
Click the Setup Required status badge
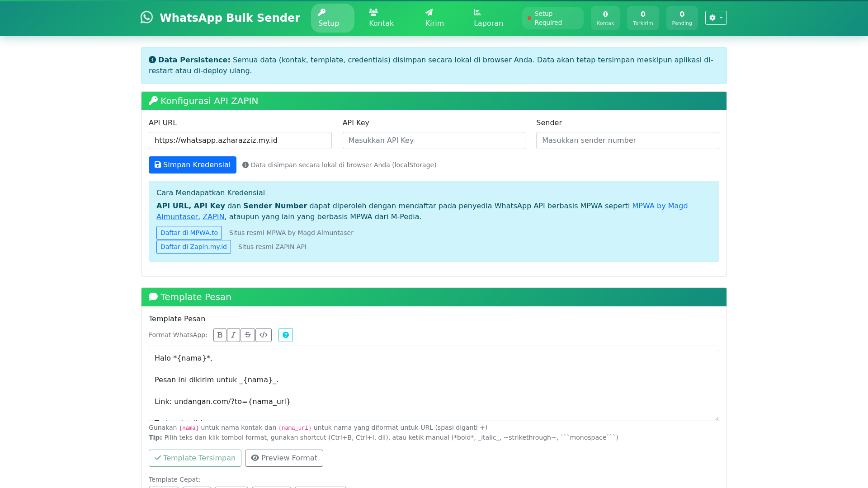coord(552,18)
